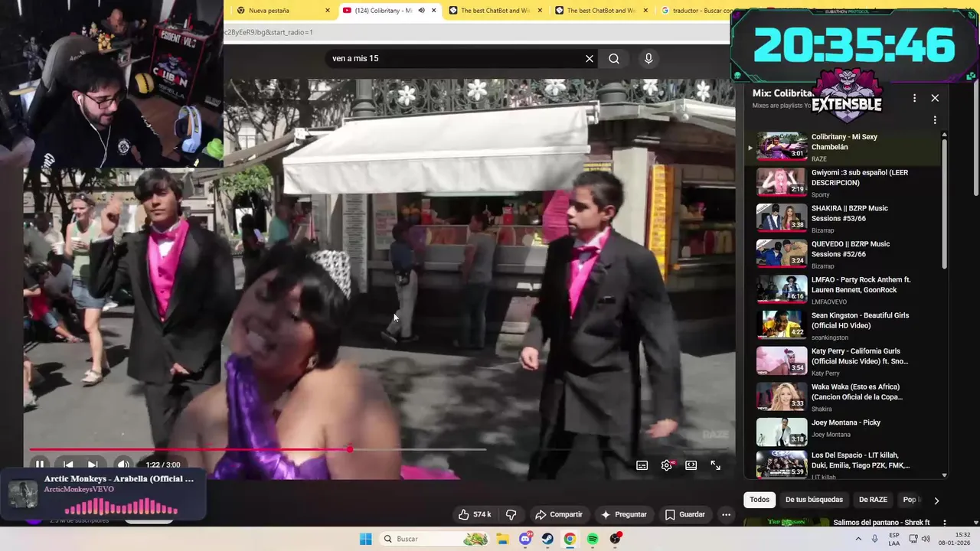980x551 pixels.
Task: Open the ESP LAA language switcher
Action: coord(894,539)
